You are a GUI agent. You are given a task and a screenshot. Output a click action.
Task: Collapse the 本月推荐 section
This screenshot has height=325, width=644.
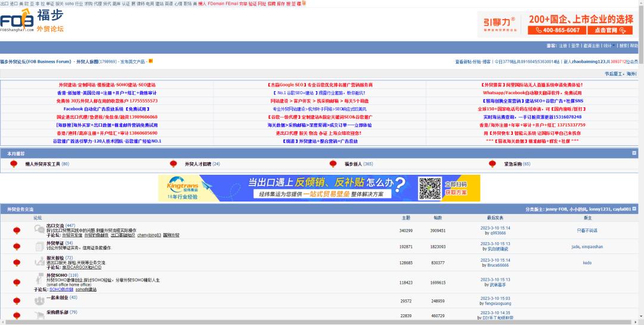(x=634, y=153)
